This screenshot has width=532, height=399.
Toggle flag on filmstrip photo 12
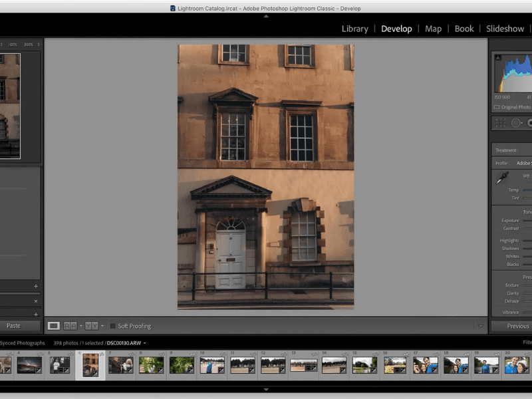click(284, 354)
